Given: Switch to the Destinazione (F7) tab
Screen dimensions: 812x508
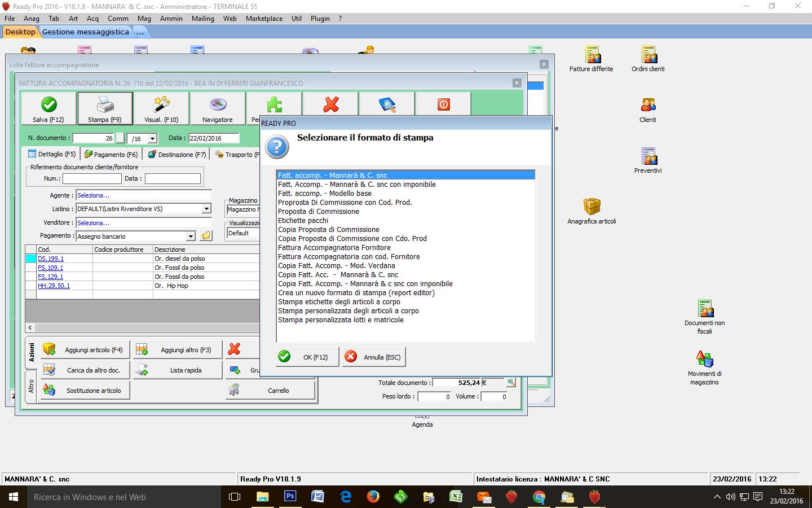Looking at the screenshot, I should tap(177, 154).
